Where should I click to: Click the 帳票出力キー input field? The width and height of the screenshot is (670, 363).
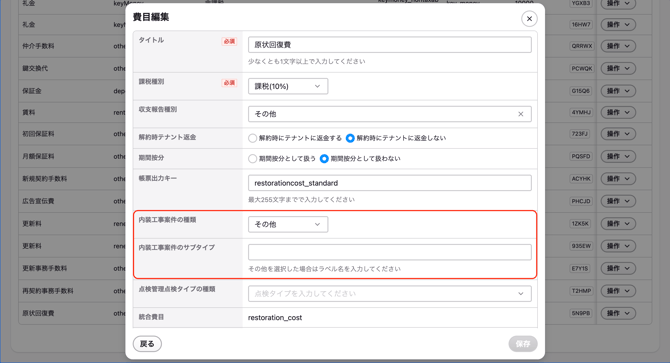point(390,183)
